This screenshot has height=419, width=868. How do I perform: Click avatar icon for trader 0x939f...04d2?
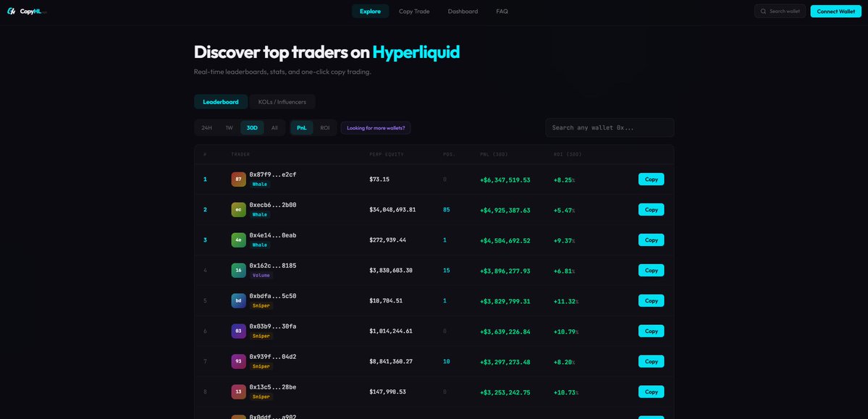(x=239, y=361)
